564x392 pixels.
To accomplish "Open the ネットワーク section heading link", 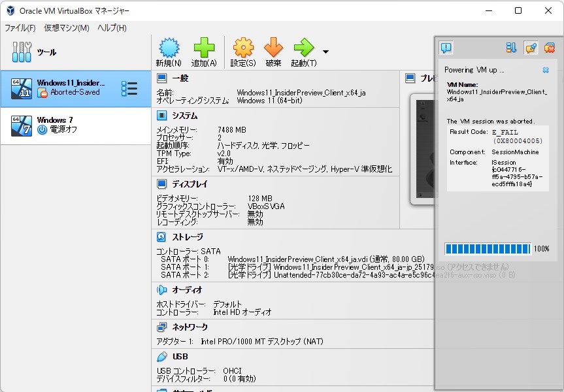I will pyautogui.click(x=190, y=327).
